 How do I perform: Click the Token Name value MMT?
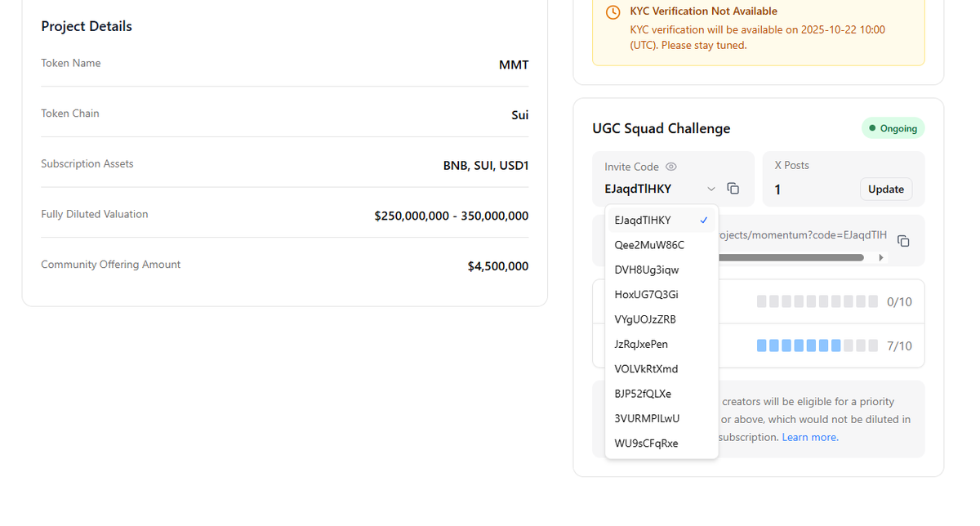(514, 65)
